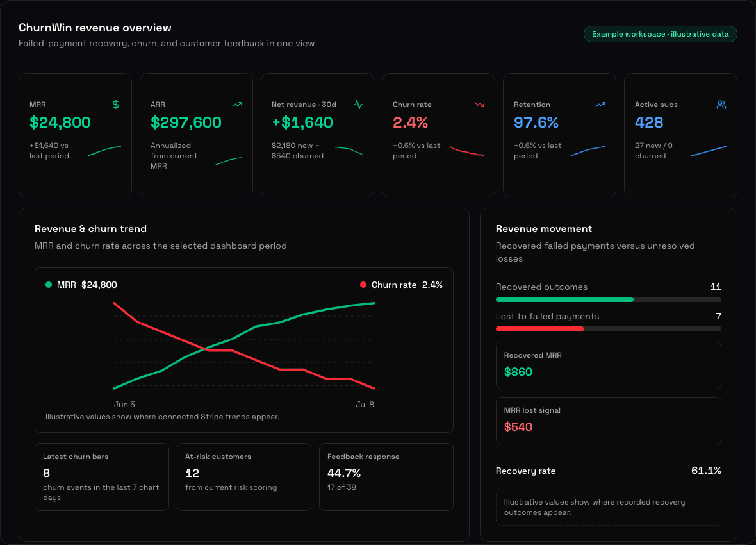Click the red Churn rate card sparkline
The height and width of the screenshot is (545, 756).
(466, 151)
